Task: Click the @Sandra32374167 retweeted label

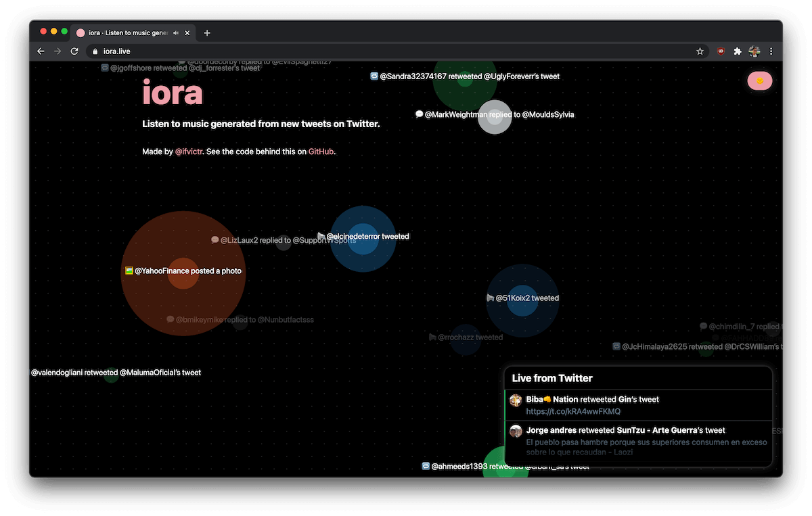Action: [x=470, y=76]
